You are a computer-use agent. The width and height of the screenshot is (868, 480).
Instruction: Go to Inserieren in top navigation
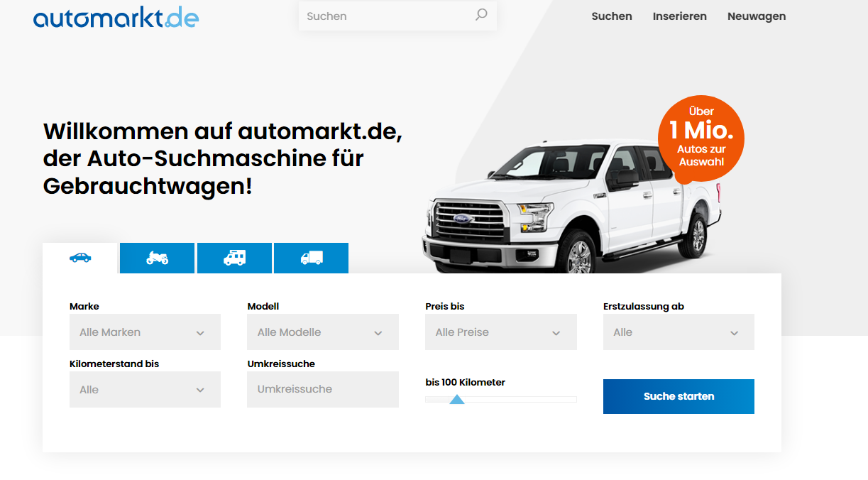pos(679,16)
